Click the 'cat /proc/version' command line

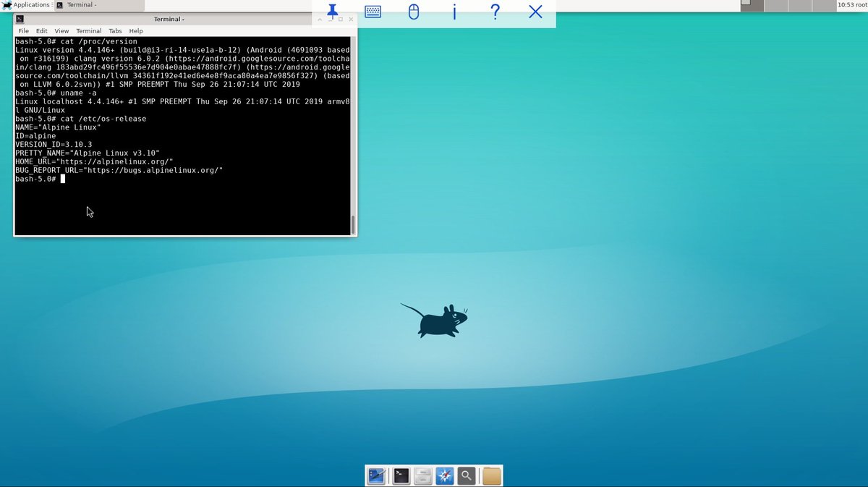(x=76, y=41)
